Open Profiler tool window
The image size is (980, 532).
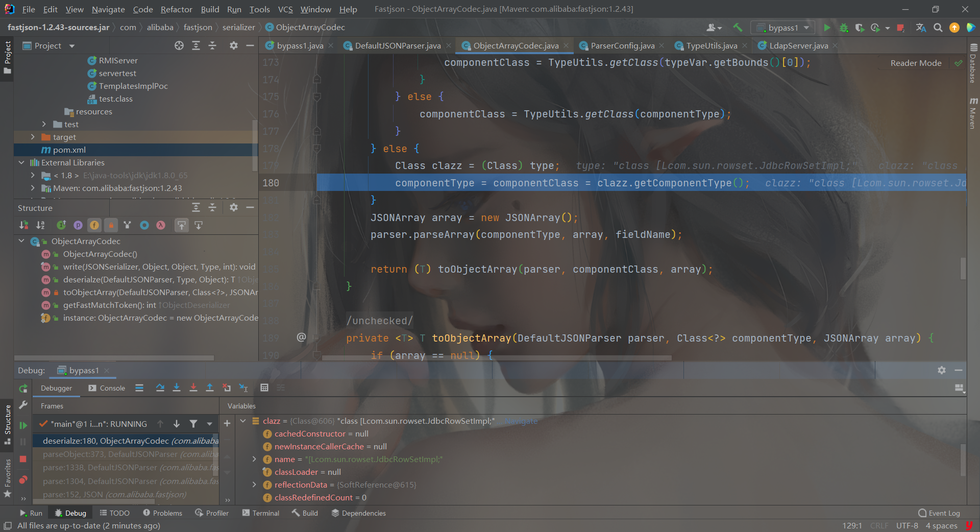pyautogui.click(x=212, y=513)
